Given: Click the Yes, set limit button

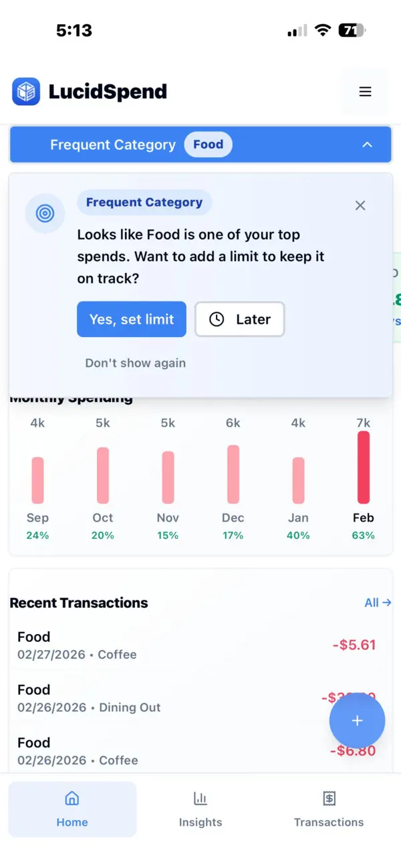Looking at the screenshot, I should point(131,320).
